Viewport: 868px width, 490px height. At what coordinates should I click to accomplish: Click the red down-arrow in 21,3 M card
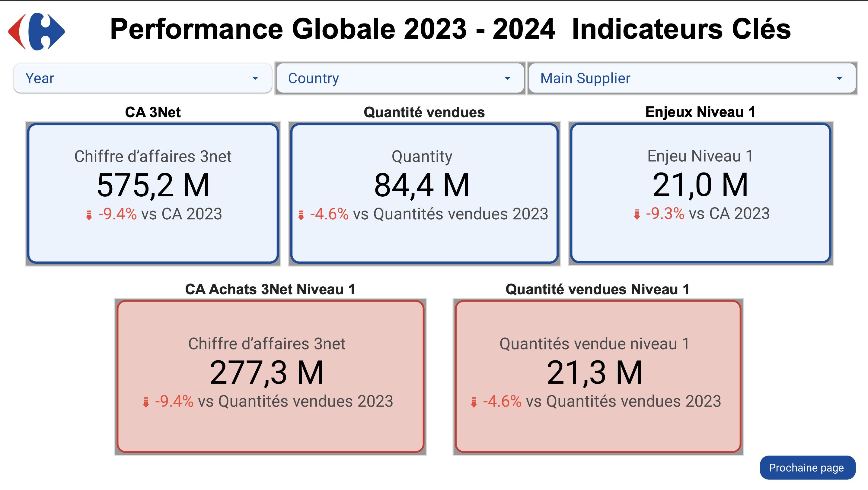(x=474, y=402)
